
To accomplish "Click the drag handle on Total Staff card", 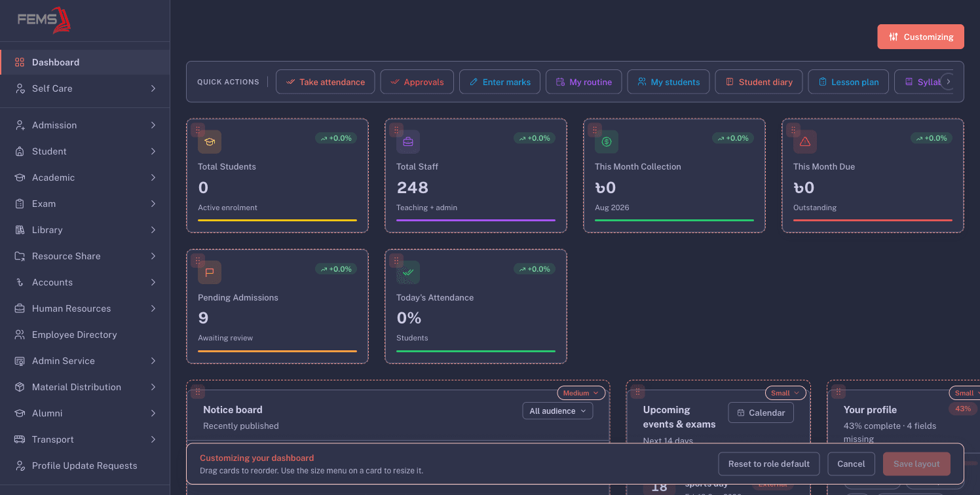I will pyautogui.click(x=396, y=130).
